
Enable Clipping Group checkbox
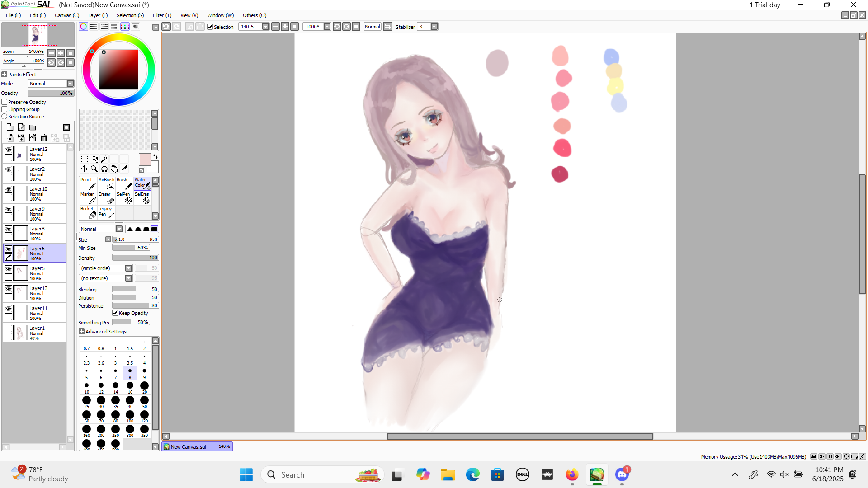click(5, 109)
